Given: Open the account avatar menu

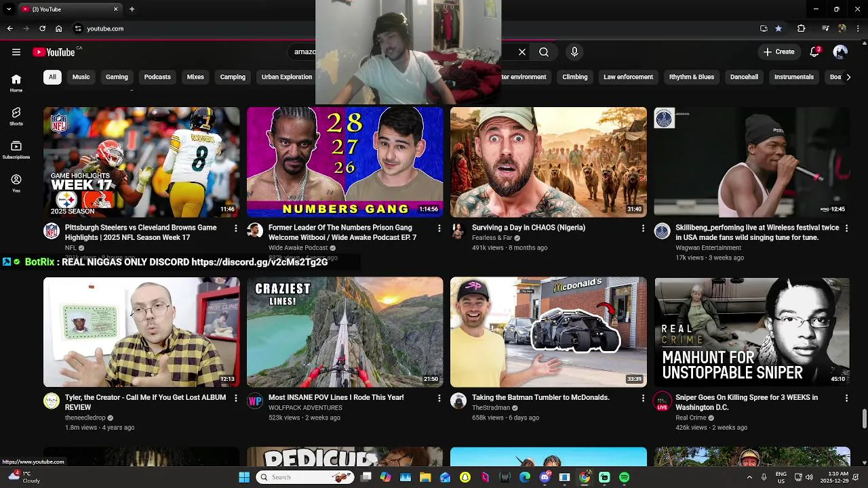Looking at the screenshot, I should [840, 52].
